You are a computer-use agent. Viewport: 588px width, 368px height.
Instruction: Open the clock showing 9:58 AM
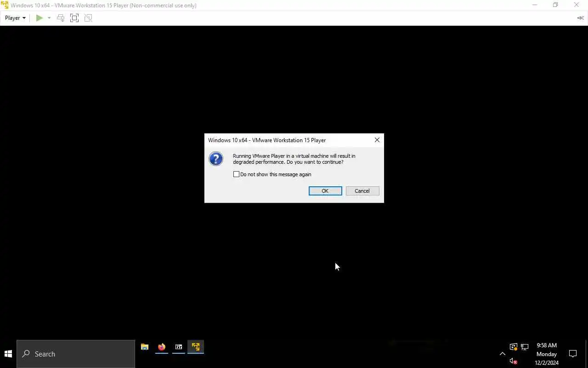pyautogui.click(x=547, y=354)
